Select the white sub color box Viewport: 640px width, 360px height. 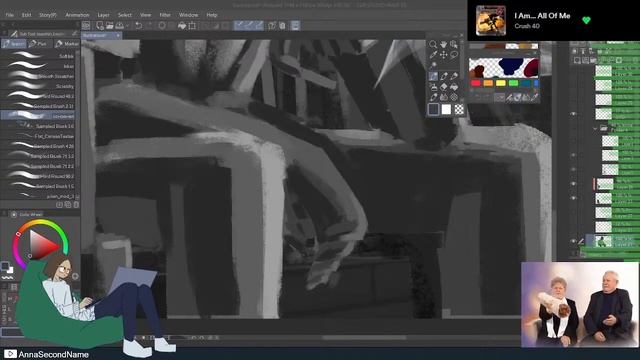click(447, 109)
